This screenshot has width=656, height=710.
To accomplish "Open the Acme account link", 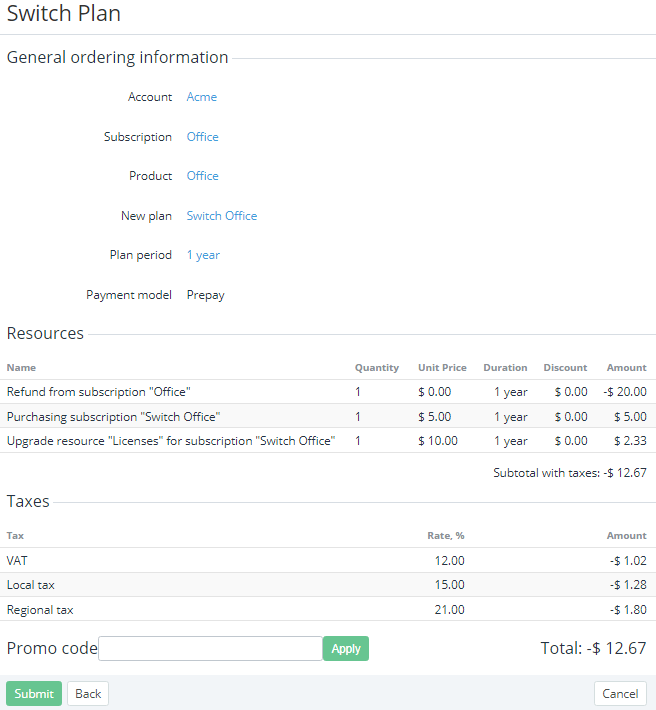I will [201, 97].
